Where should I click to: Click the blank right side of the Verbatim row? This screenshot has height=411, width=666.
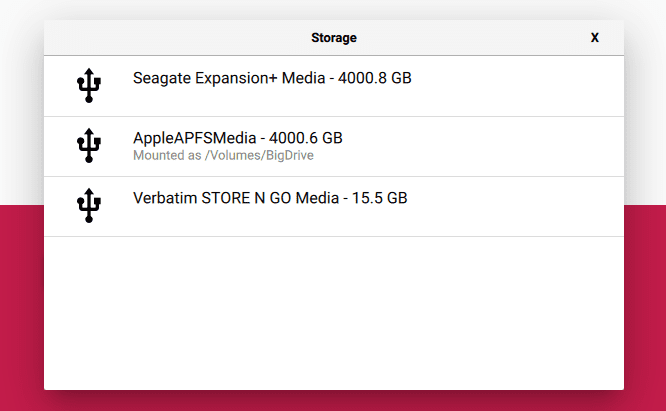(x=516, y=206)
